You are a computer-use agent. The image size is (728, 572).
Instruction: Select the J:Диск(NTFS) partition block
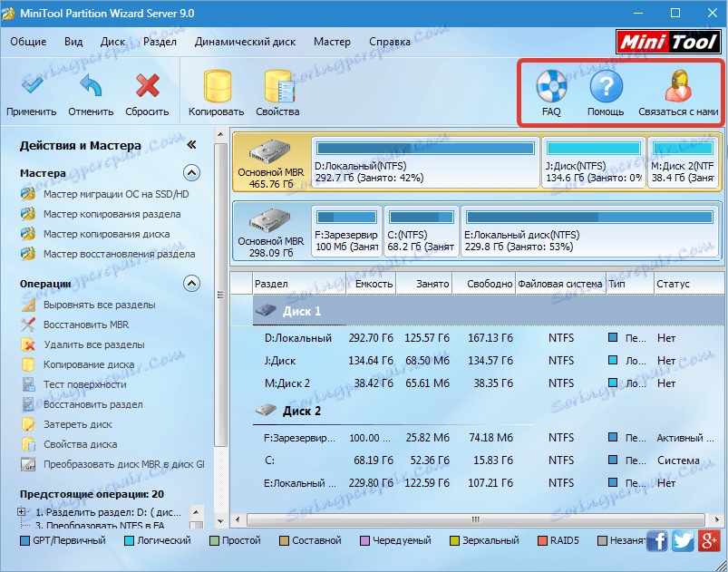(x=594, y=162)
